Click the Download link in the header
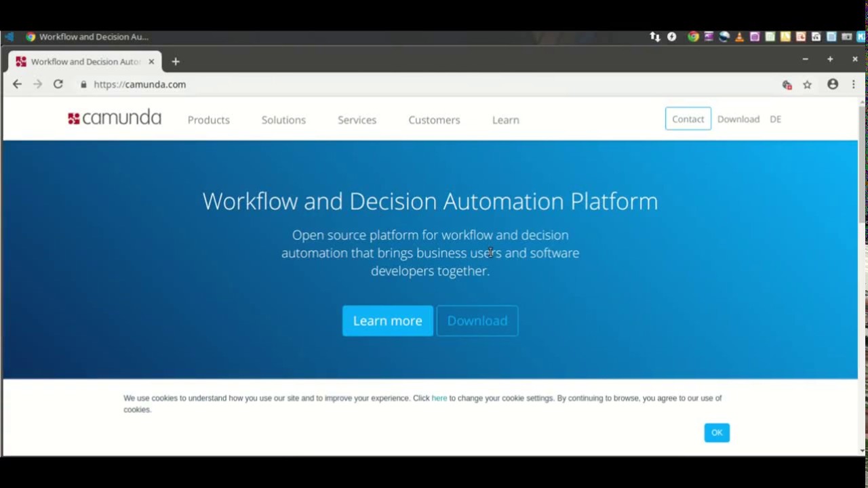This screenshot has height=488, width=868. click(738, 119)
